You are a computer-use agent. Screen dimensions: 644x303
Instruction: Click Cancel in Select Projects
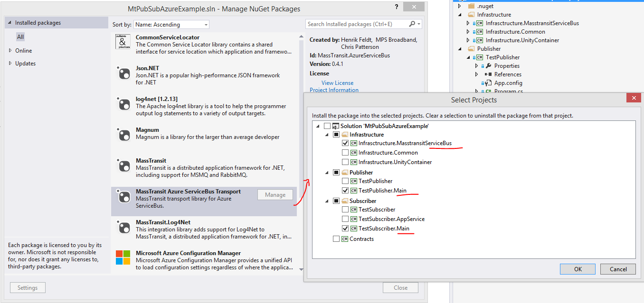click(618, 269)
